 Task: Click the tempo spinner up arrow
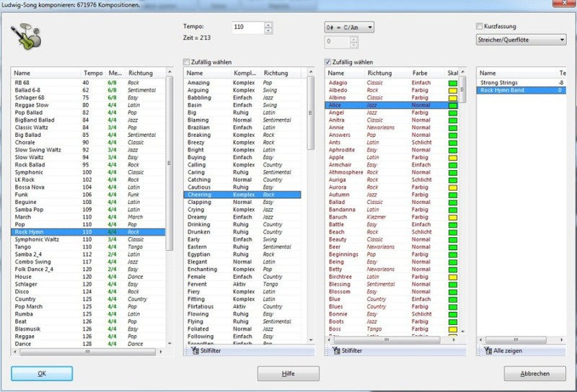point(268,25)
